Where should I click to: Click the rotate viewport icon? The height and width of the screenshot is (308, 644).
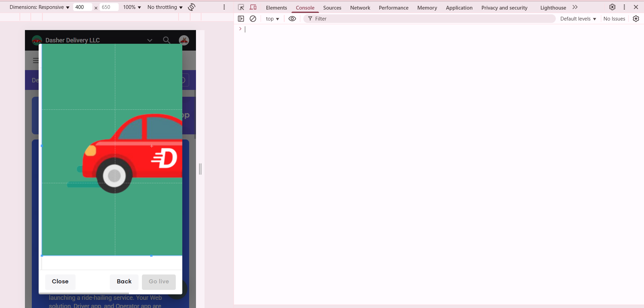tap(192, 7)
